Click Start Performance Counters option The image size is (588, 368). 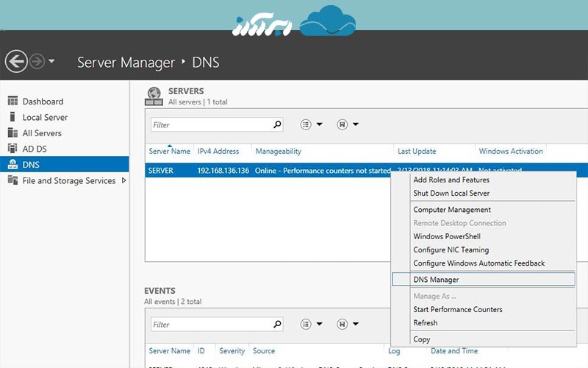pyautogui.click(x=457, y=310)
